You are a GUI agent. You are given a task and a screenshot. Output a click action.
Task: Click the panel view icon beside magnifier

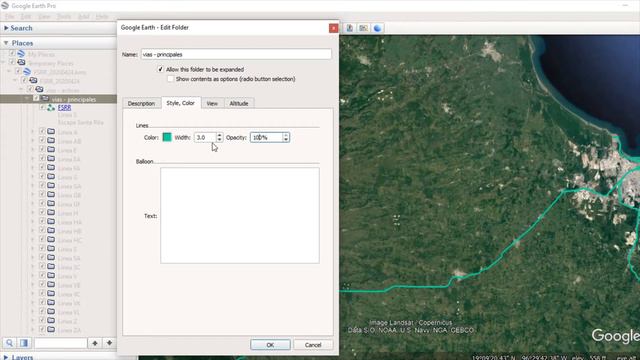pos(24,343)
